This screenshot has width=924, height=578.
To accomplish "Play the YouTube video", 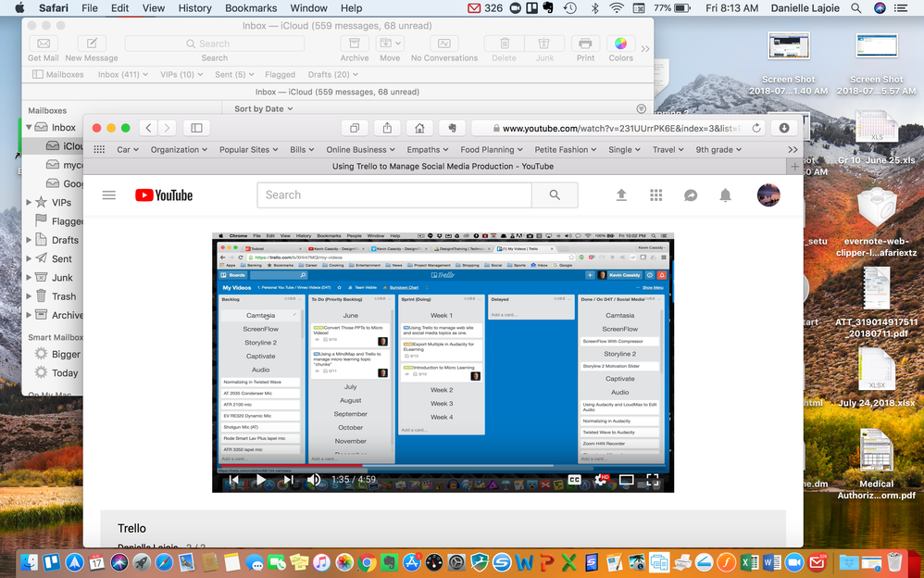I will (x=260, y=480).
